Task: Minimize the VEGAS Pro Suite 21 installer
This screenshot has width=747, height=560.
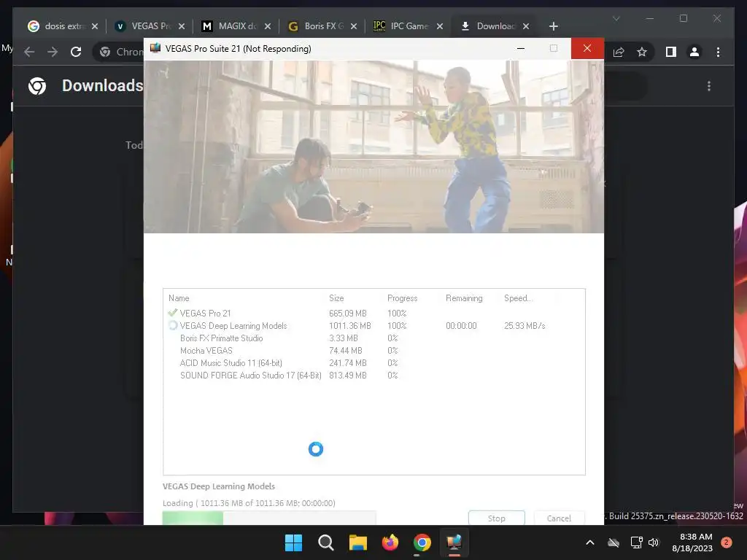Action: (x=521, y=49)
